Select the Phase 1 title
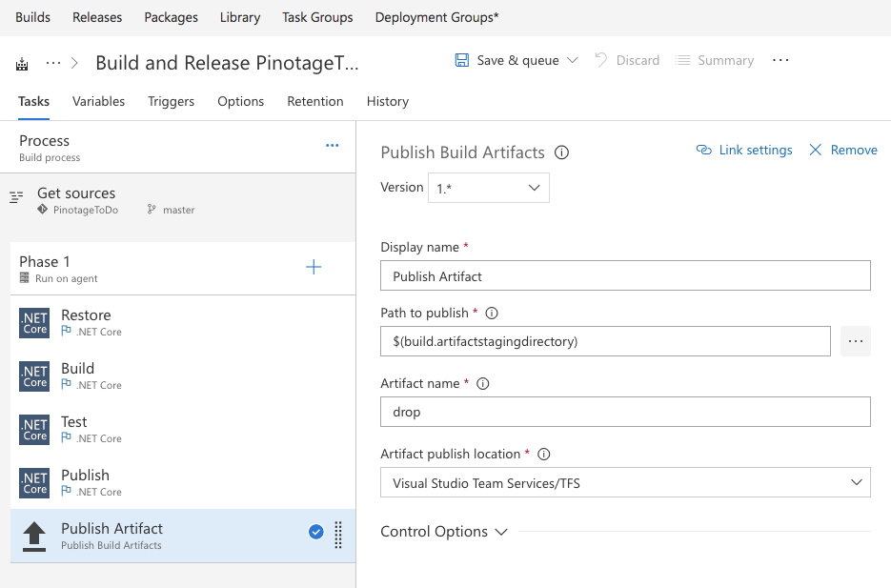 (x=45, y=262)
